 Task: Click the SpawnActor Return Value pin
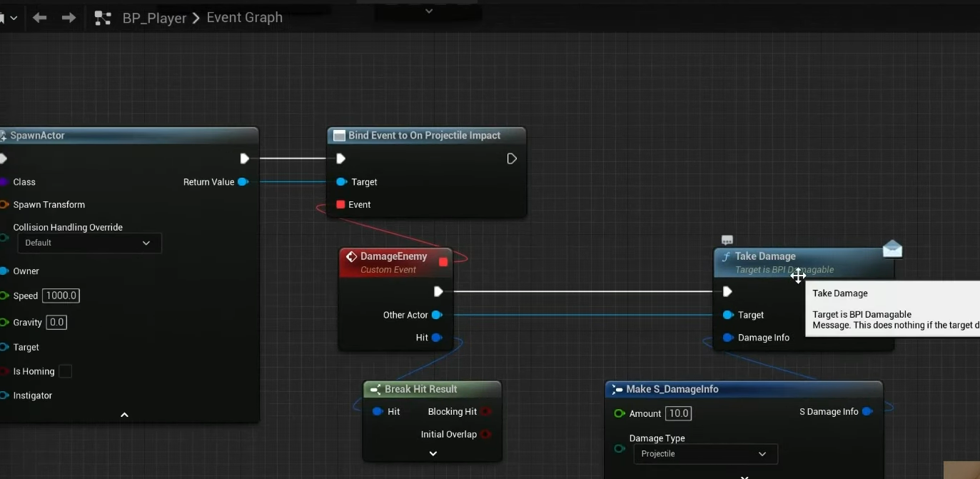click(x=243, y=182)
